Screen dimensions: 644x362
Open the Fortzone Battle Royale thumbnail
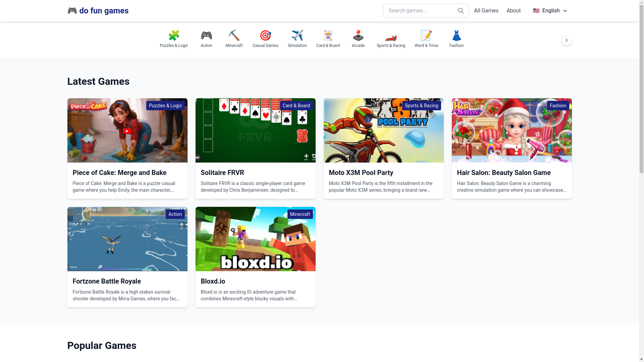(127, 239)
